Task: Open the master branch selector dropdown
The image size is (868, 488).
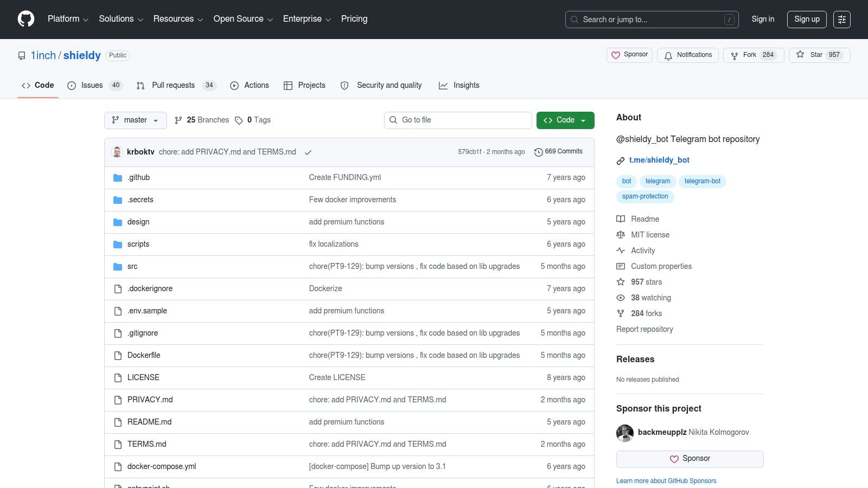Action: click(136, 120)
